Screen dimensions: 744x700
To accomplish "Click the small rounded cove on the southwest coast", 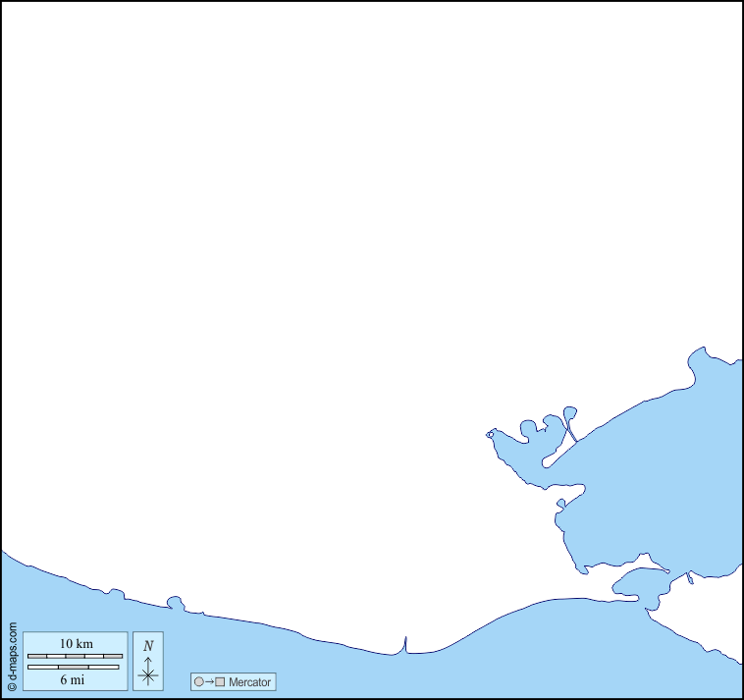I will pos(176,603).
